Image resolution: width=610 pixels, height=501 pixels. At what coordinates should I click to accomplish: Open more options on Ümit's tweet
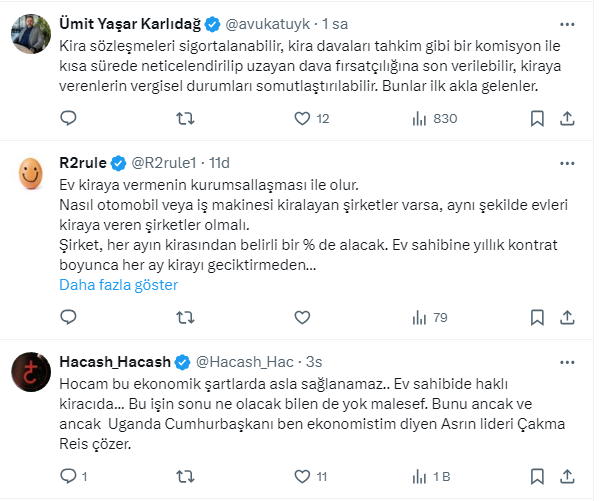566,21
